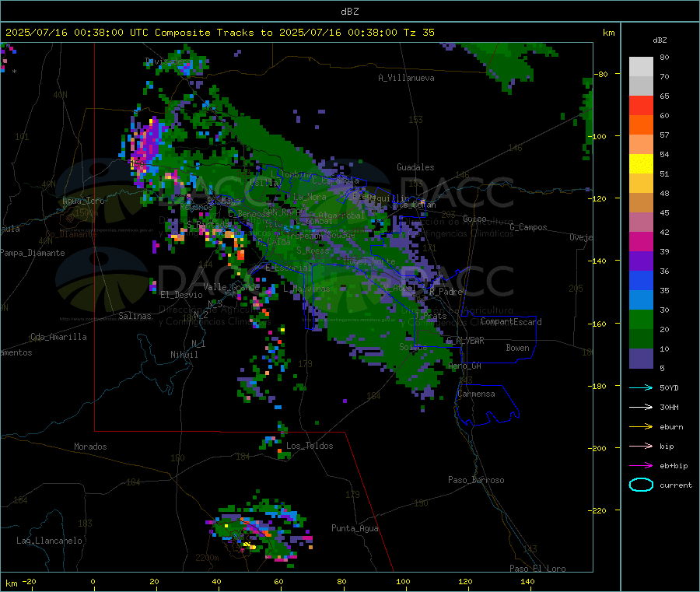This screenshot has height=592, width=700.
Task: Click the white 30HM arrow legend icon
Action: click(x=641, y=407)
